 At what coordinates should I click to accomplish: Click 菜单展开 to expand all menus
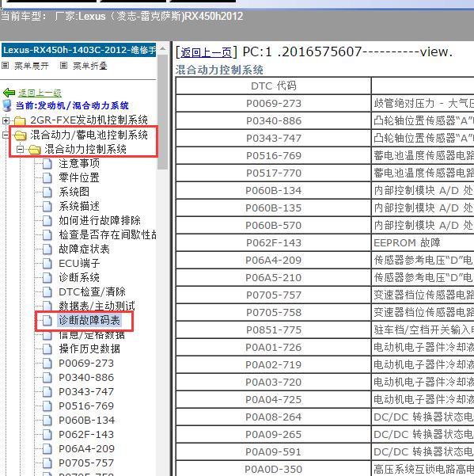pyautogui.click(x=31, y=66)
